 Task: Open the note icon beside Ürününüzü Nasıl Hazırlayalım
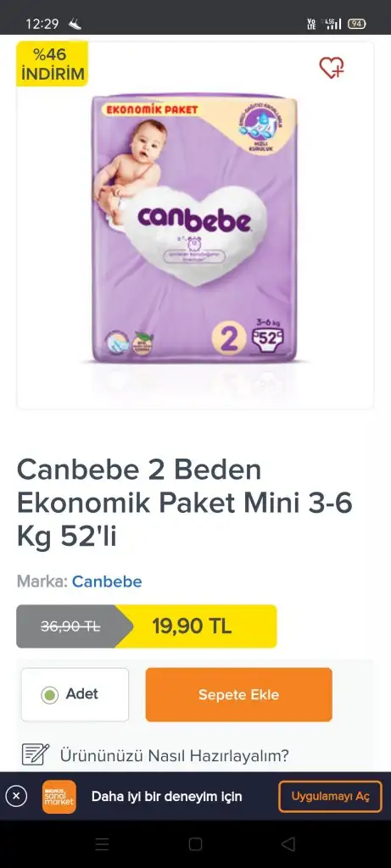tap(36, 754)
